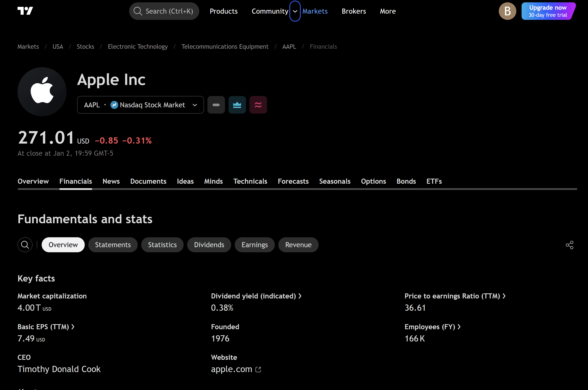Screen dimensions: 588x390
Task: Select the Revenue filter pill
Action: point(298,245)
